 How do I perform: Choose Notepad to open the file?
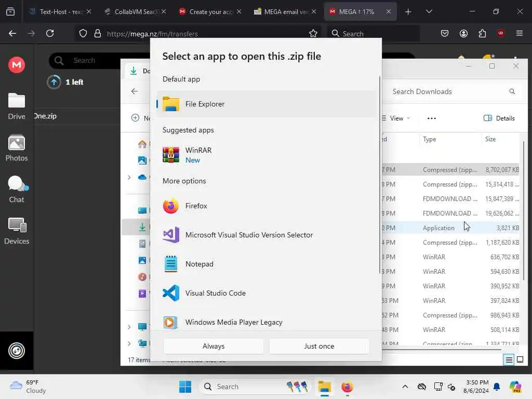pyautogui.click(x=267, y=264)
